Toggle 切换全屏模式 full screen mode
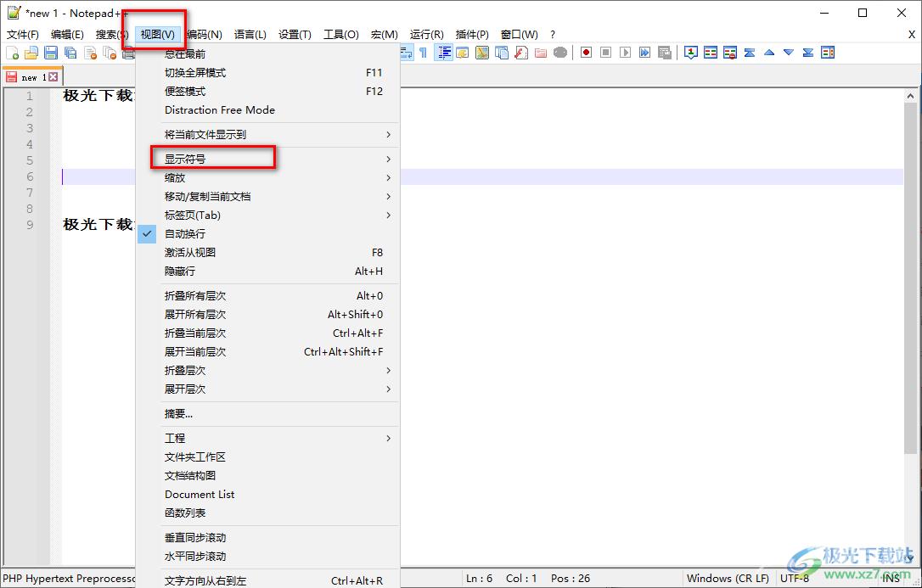Screen dimensions: 922x588 pyautogui.click(x=267, y=73)
